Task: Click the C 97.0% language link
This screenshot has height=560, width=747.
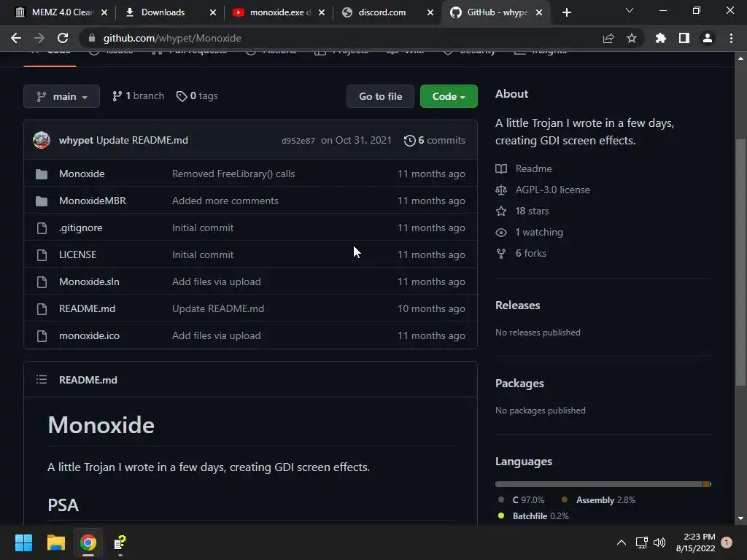Action: 528,500
